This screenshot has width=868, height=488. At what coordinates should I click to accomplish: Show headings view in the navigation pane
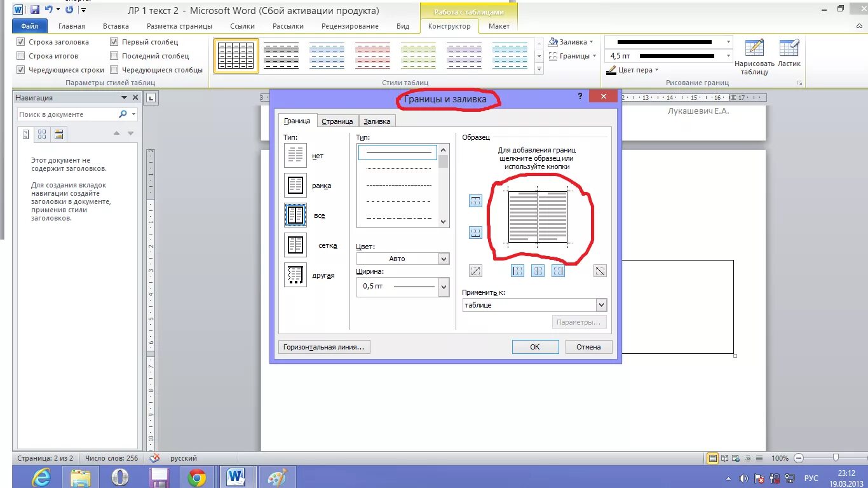click(26, 134)
